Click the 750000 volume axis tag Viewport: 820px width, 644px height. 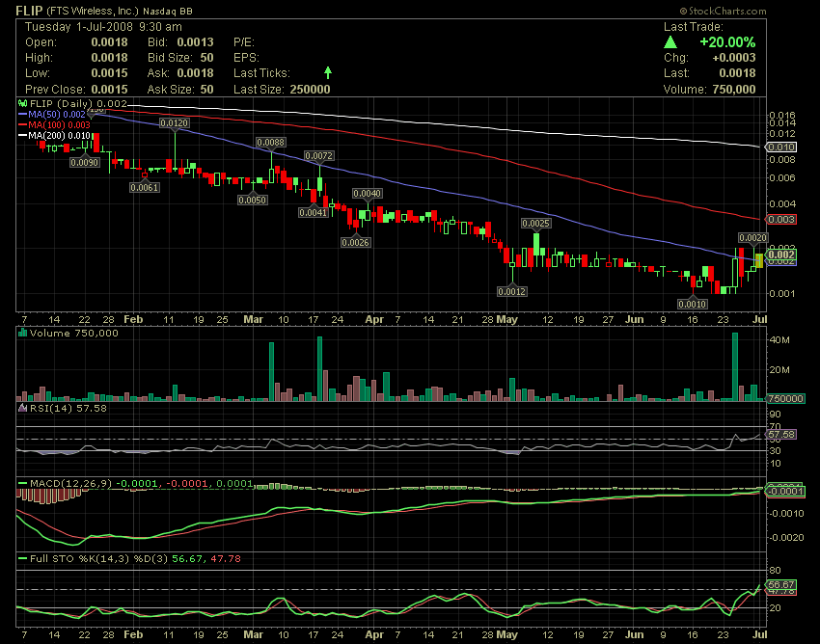pyautogui.click(x=785, y=398)
